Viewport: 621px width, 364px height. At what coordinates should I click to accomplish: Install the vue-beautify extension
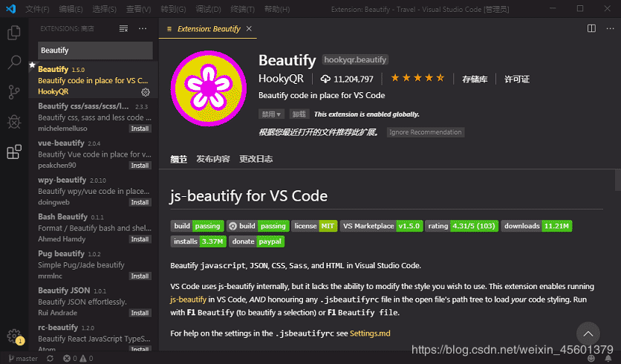click(140, 166)
